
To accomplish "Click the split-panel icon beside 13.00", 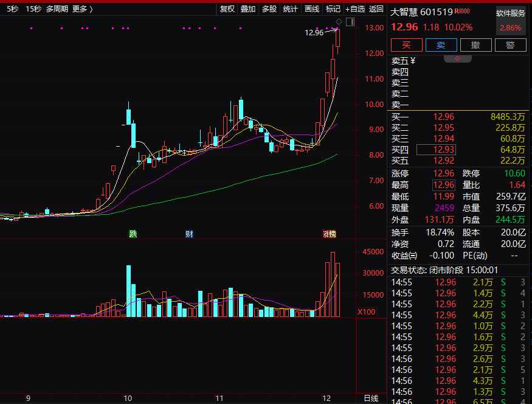I will (350, 22).
